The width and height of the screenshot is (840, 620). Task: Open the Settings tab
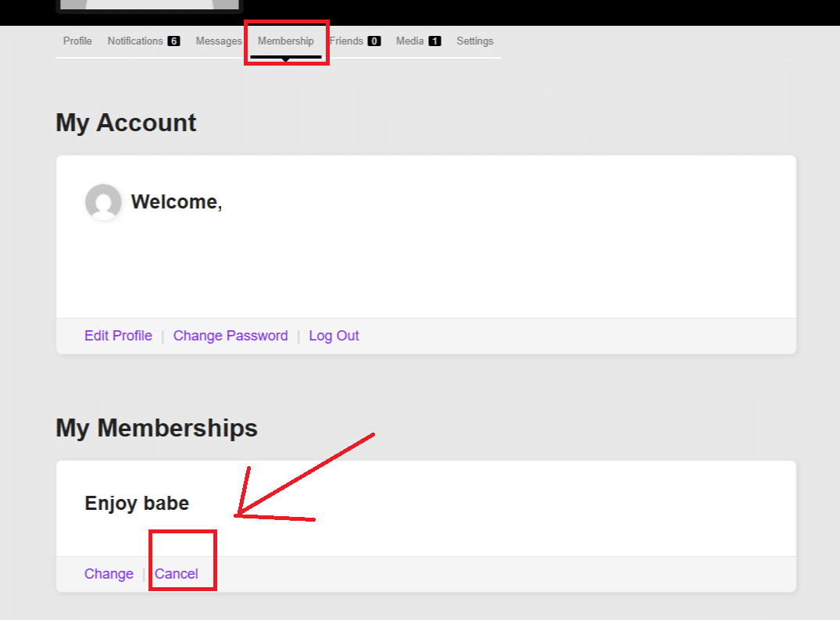474,41
